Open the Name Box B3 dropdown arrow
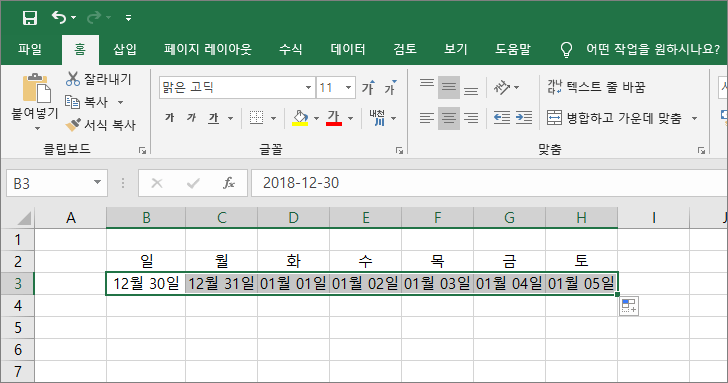The height and width of the screenshot is (383, 728). pos(97,182)
